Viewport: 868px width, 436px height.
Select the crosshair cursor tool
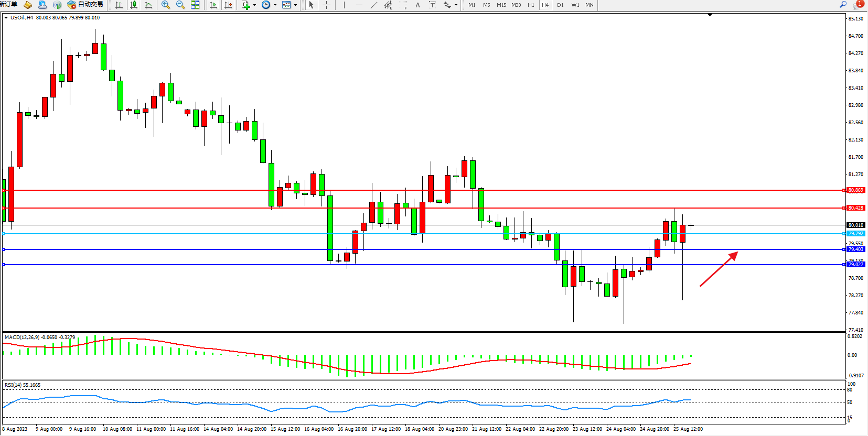click(x=326, y=5)
